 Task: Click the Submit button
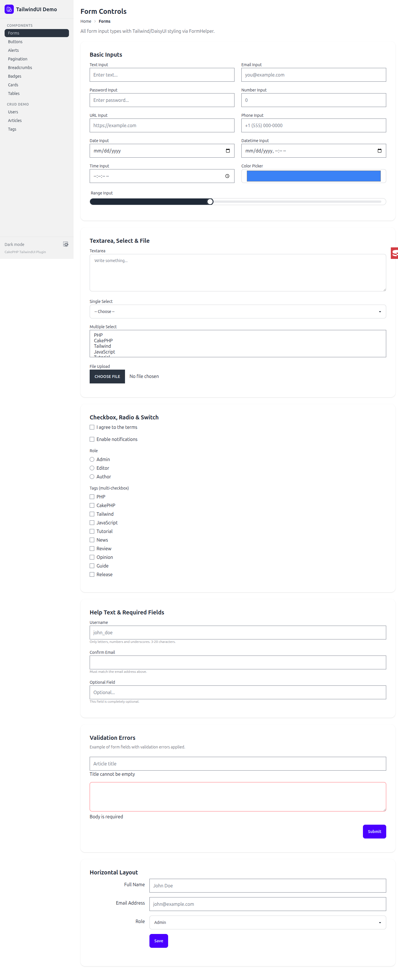[374, 831]
